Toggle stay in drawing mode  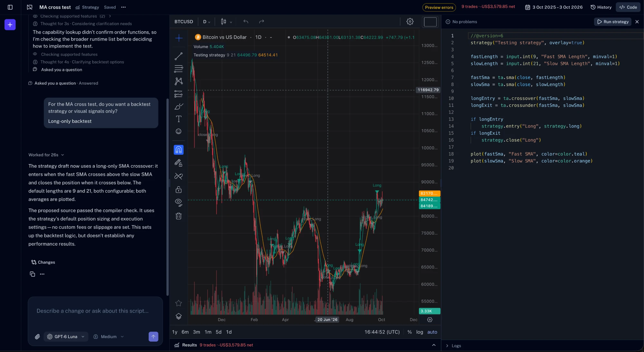click(179, 163)
